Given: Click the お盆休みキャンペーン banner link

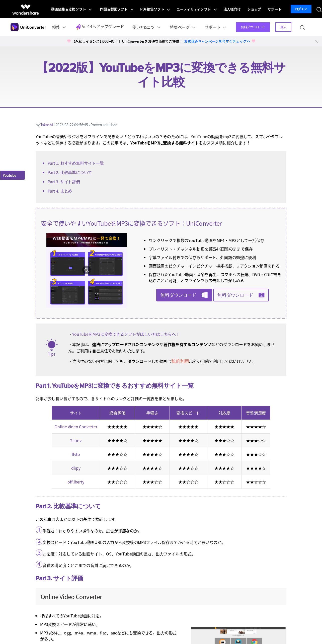Looking at the screenshot, I should pos(217,41).
